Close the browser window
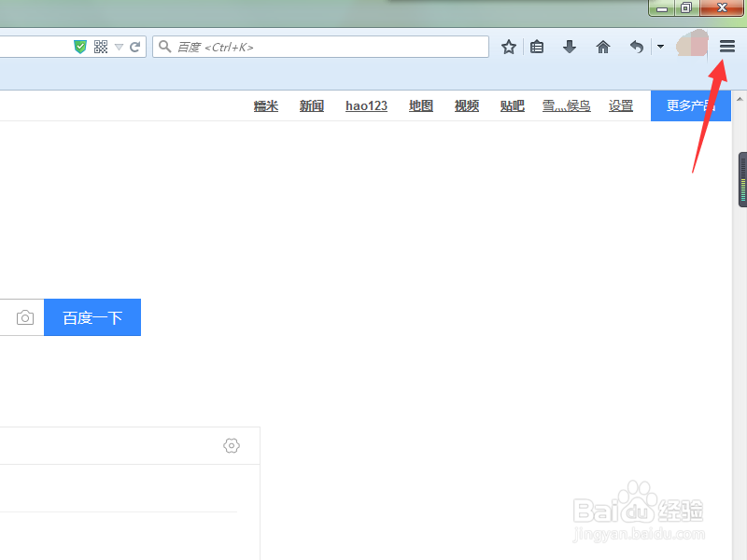Image resolution: width=747 pixels, height=560 pixels. click(722, 7)
